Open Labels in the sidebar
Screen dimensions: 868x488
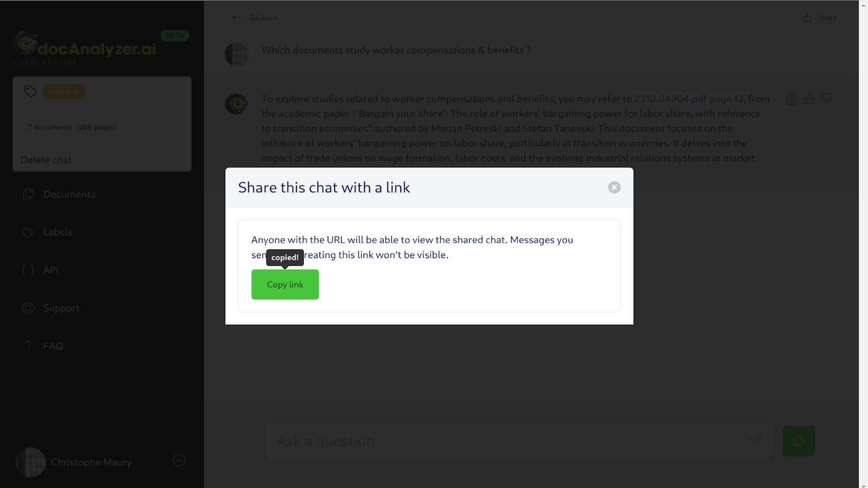click(58, 232)
